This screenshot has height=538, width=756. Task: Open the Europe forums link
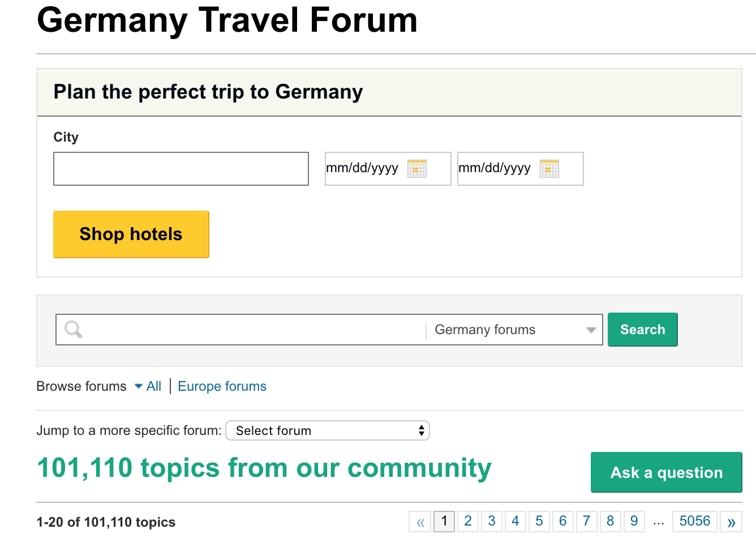click(x=222, y=386)
